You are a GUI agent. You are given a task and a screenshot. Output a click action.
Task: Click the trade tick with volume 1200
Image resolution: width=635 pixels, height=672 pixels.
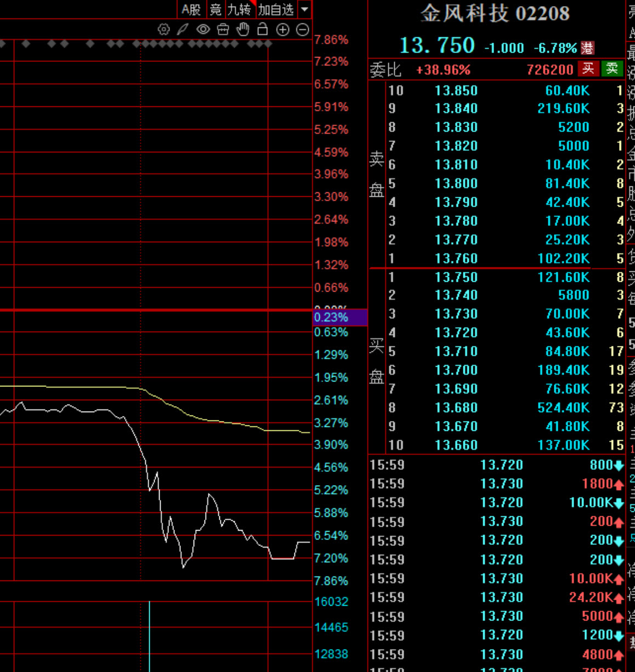point(496,635)
